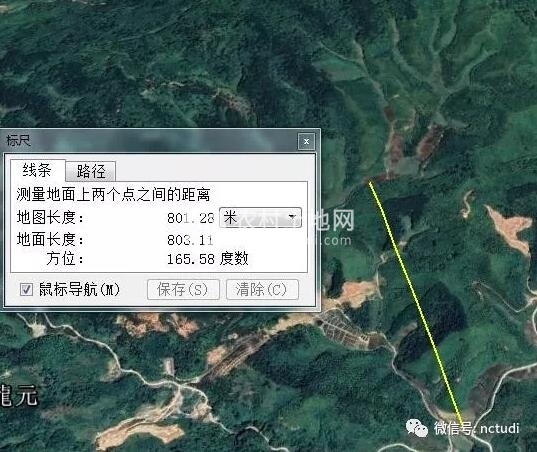This screenshot has height=452, width=537.
Task: Click the 微信号 nctudi watermark text
Action: 477,428
